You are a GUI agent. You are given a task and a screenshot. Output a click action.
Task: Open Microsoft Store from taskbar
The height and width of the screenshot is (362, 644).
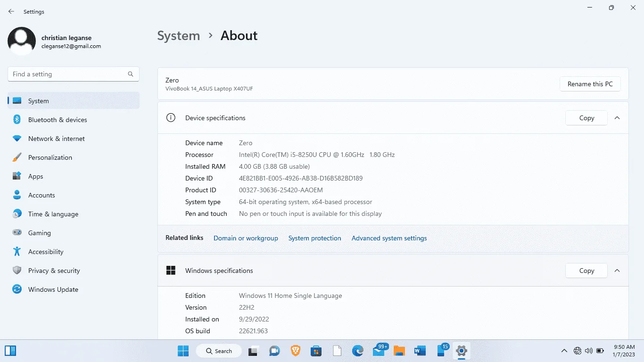tap(316, 351)
